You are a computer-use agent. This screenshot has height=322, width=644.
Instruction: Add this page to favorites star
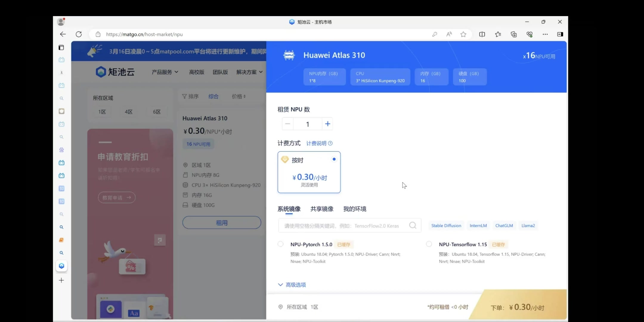pos(463,34)
